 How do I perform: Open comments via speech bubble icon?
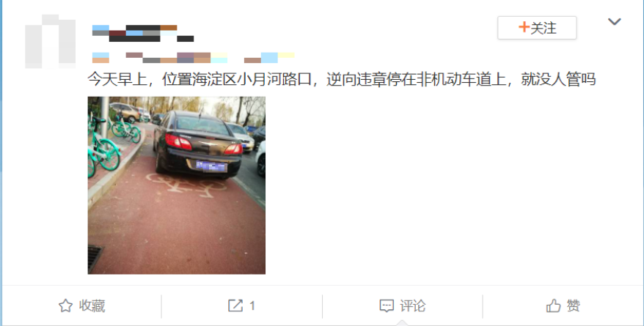coord(387,306)
